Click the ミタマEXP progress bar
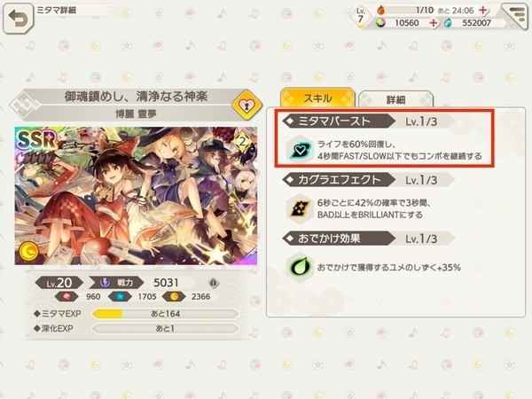Screen dimensions: 532x399 [x=165, y=314]
